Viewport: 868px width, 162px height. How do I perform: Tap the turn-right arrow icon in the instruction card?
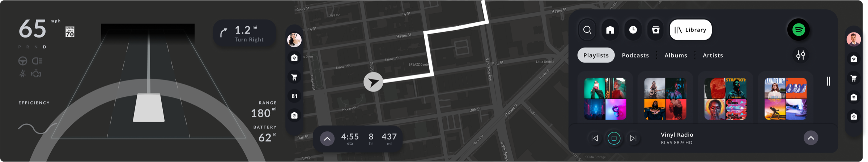224,33
